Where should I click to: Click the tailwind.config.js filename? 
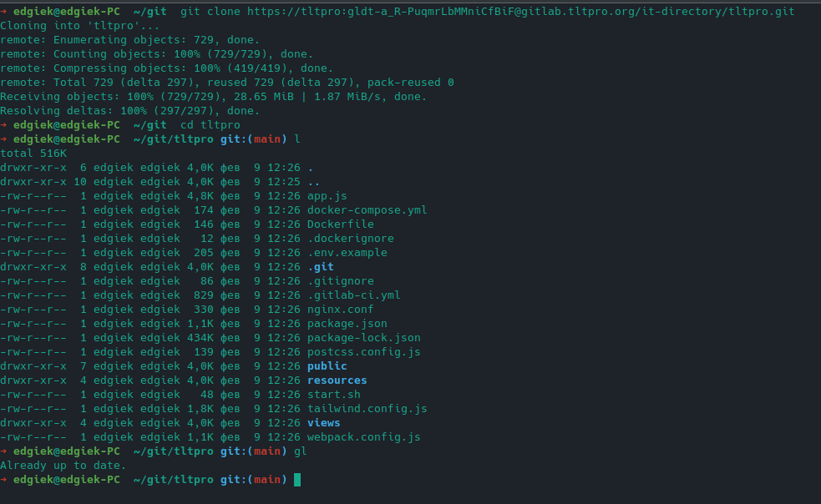coord(367,409)
